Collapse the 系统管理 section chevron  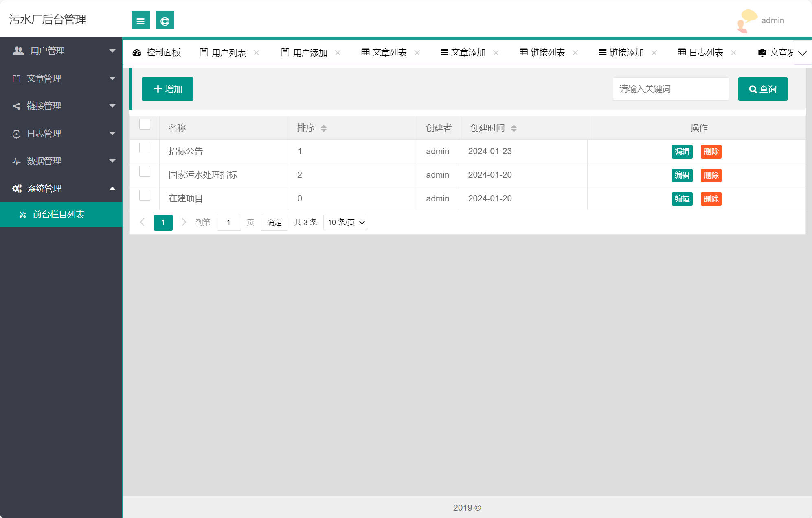(x=112, y=188)
